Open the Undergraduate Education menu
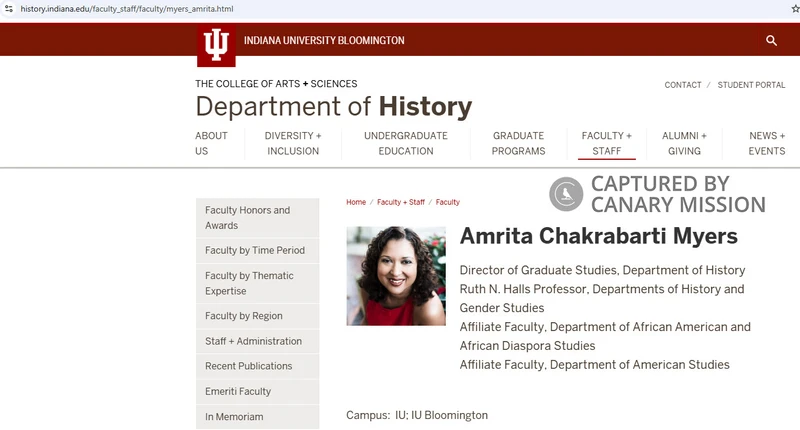This screenshot has width=800, height=430. pos(406,143)
